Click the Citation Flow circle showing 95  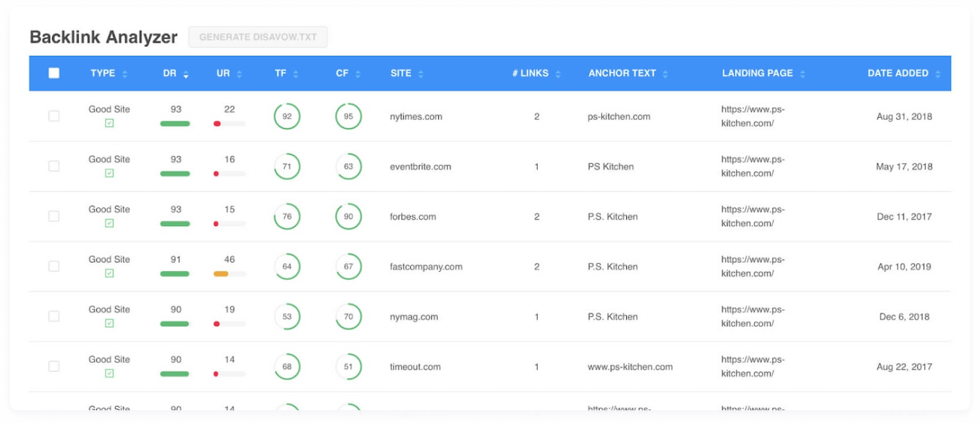point(348,117)
